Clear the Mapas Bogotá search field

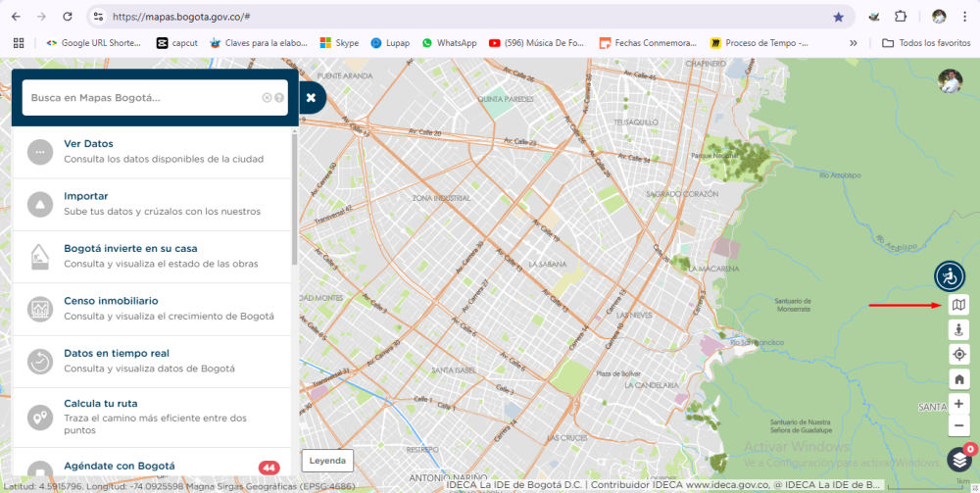267,98
